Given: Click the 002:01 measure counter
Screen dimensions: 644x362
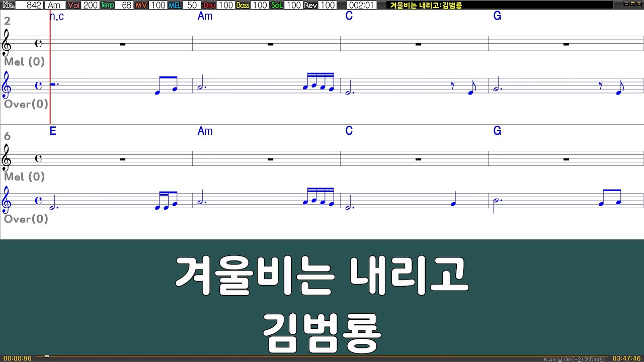Looking at the screenshot, I should click(x=361, y=5).
